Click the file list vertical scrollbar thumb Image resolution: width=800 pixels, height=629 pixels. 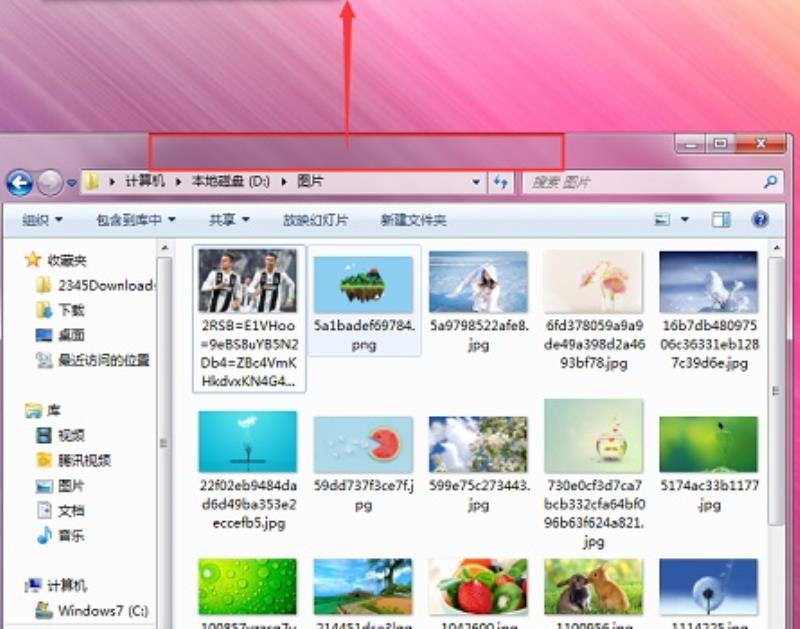point(776,391)
